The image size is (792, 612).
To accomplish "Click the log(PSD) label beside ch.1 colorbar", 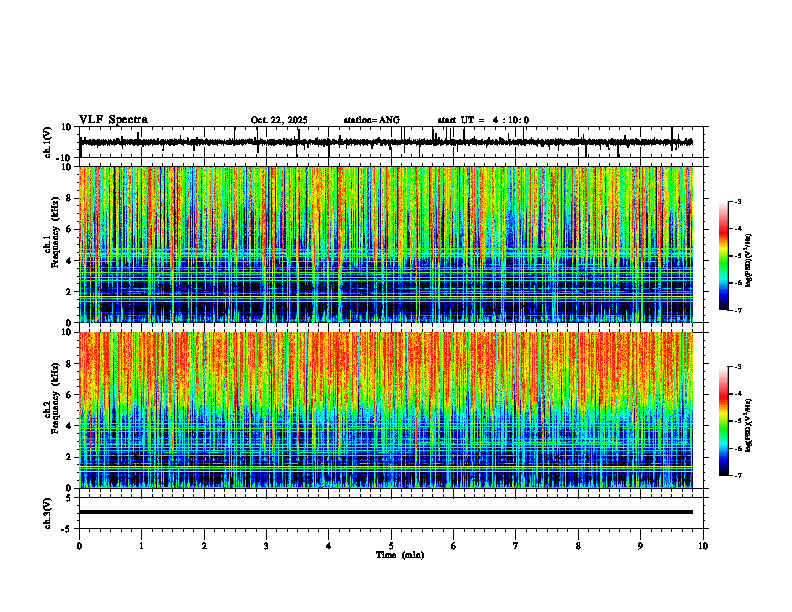I will (749, 260).
